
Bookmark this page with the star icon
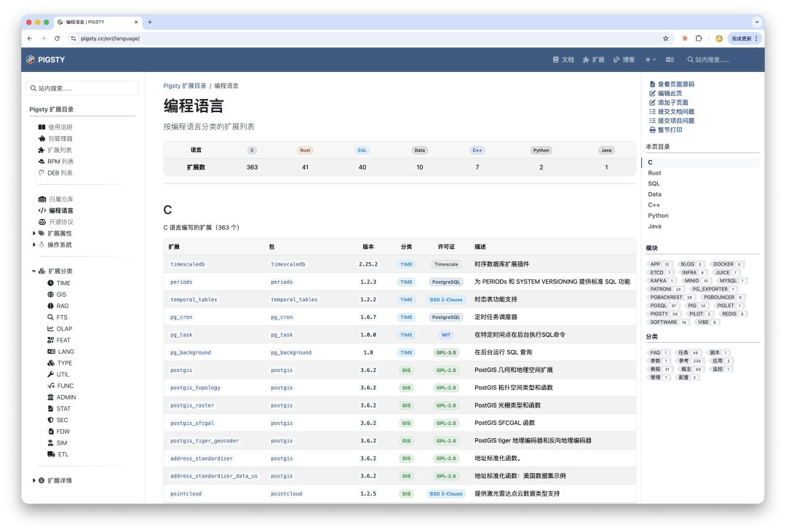click(666, 39)
